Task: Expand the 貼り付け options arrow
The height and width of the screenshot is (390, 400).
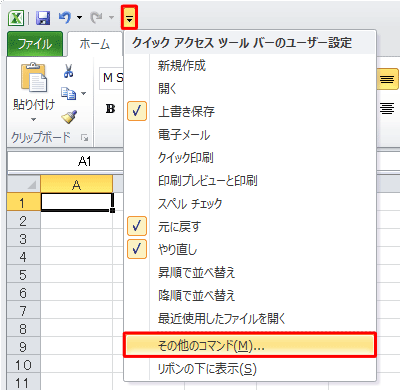Action: pyautogui.click(x=33, y=119)
